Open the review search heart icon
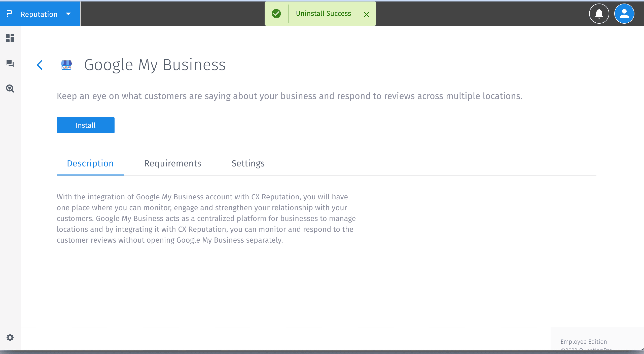644x354 pixels. coord(10,88)
